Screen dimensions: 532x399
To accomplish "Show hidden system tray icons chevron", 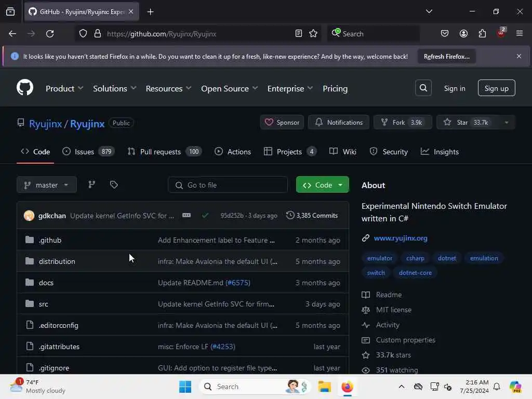I will click(401, 387).
